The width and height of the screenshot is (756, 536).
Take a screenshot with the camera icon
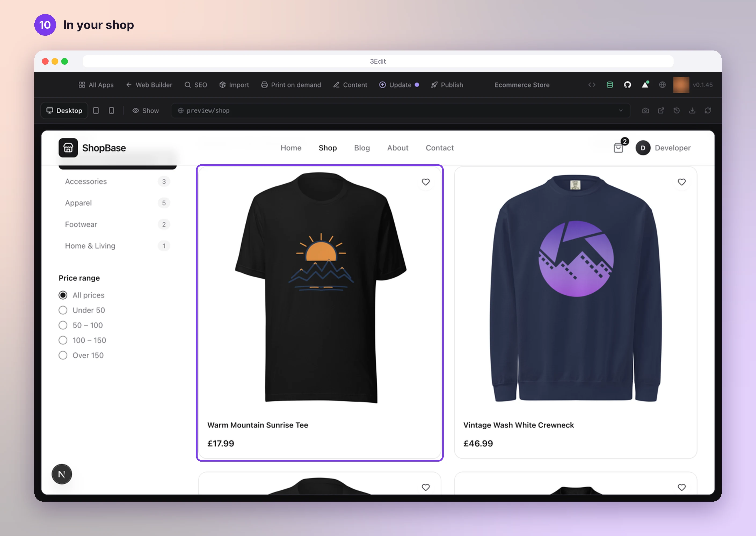645,111
